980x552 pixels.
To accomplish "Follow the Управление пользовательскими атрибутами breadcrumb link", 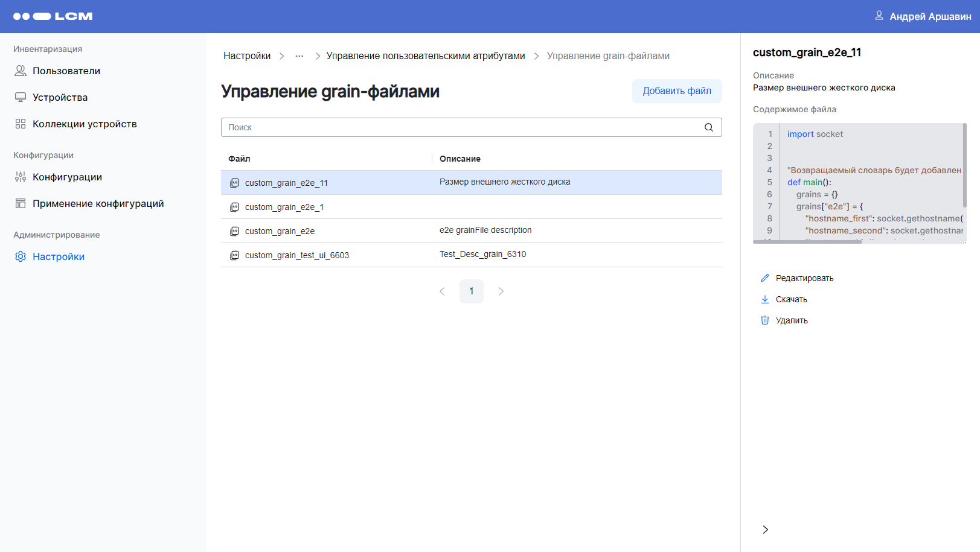I will pos(425,56).
